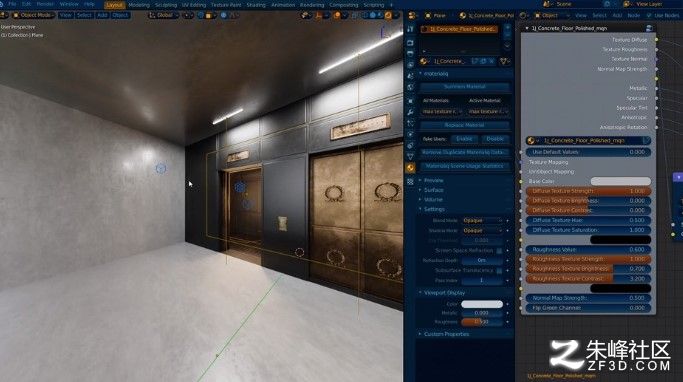Click Remove Duplicate Materials button
This screenshot has width=683, height=382.
464,152
